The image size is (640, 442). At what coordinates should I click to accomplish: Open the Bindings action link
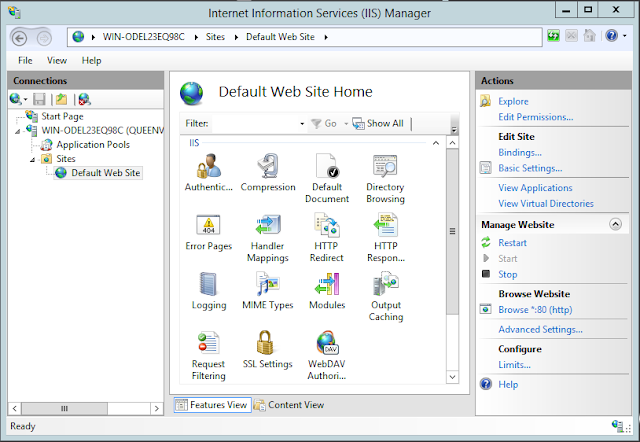[x=520, y=153]
